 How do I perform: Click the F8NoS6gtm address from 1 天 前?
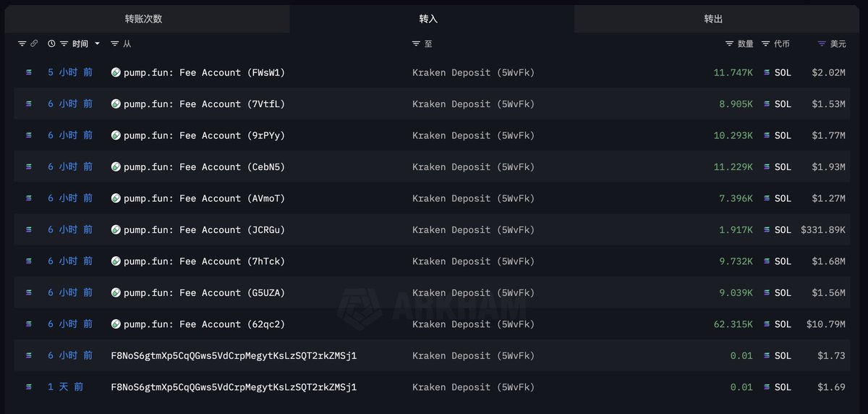(234, 387)
